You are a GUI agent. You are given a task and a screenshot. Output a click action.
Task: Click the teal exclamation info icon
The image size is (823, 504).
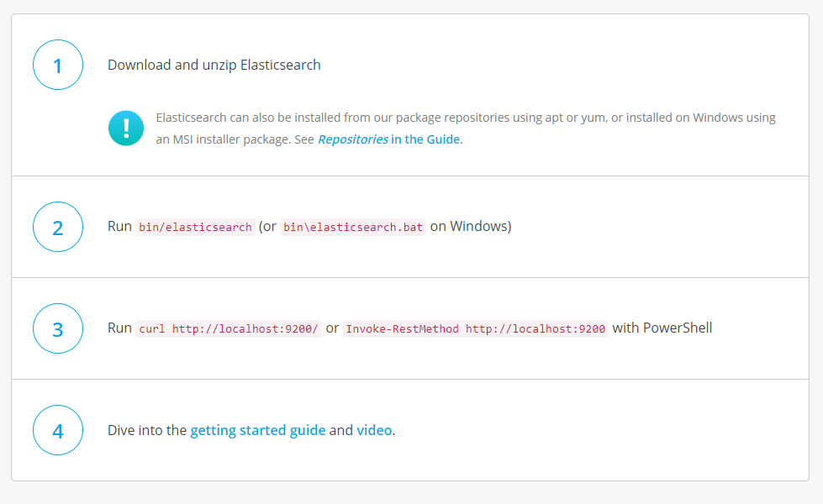click(x=126, y=128)
